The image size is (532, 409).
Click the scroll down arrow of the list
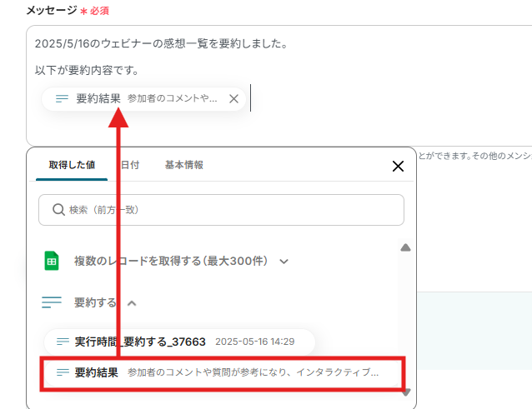[406, 392]
